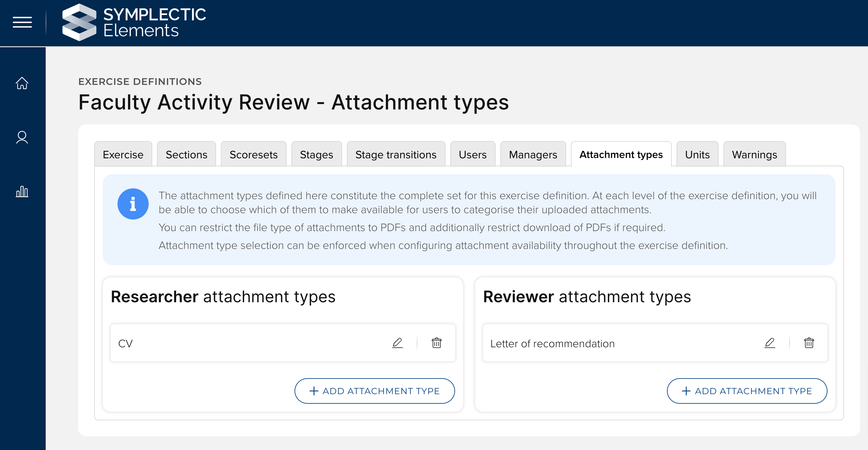Delete the CV attachment type
The width and height of the screenshot is (868, 450).
(x=436, y=343)
